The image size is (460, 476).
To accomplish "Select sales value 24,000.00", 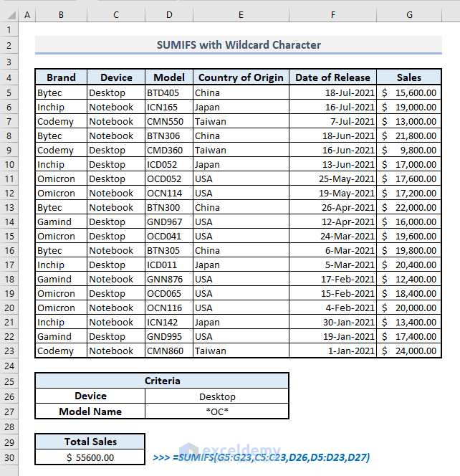I will [x=409, y=351].
